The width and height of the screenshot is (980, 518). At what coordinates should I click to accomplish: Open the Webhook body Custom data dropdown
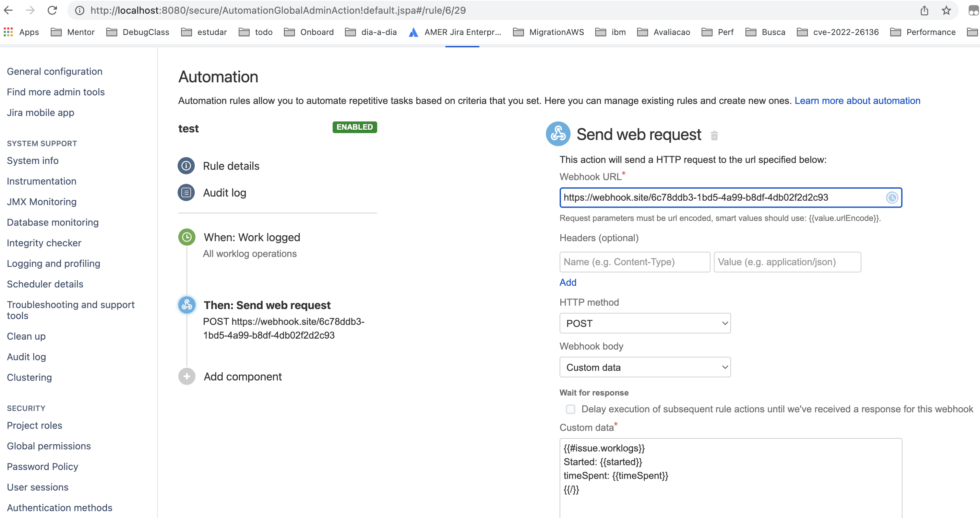(645, 367)
